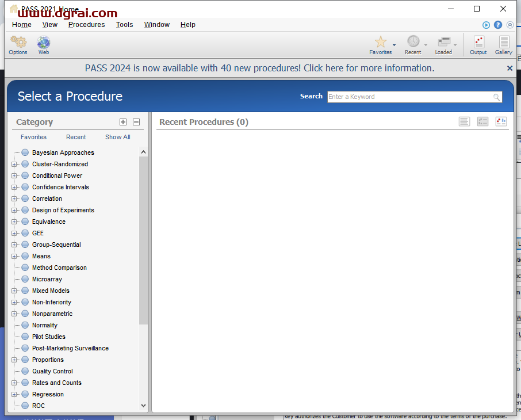Viewport: 521px width, 420px height.
Task: Select the Method Comparison category
Action: pos(59,268)
